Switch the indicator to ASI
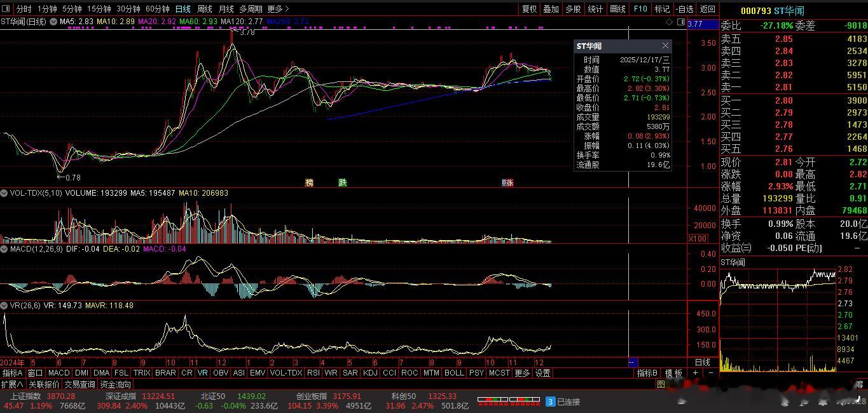The width and height of the screenshot is (868, 413). [239, 373]
